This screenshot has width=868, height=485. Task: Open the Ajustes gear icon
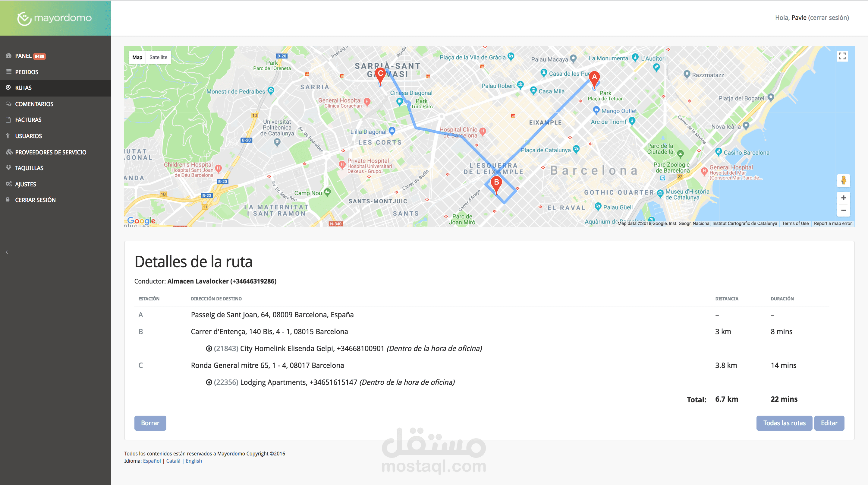click(x=9, y=184)
